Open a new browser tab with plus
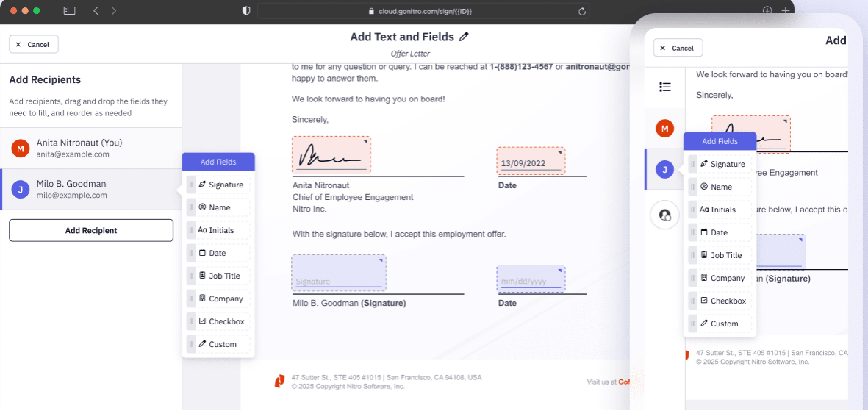The width and height of the screenshot is (868, 411). (x=785, y=11)
